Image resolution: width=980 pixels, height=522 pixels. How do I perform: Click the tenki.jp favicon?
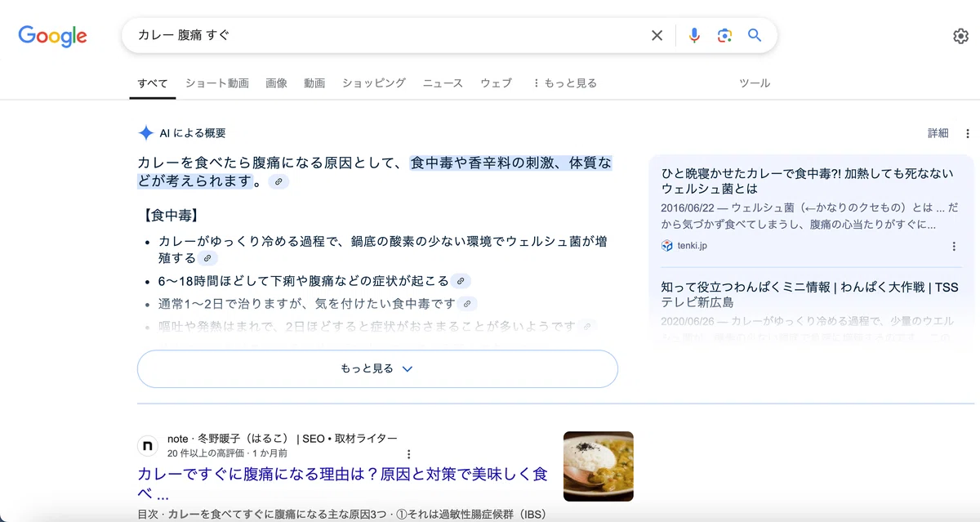[667, 246]
